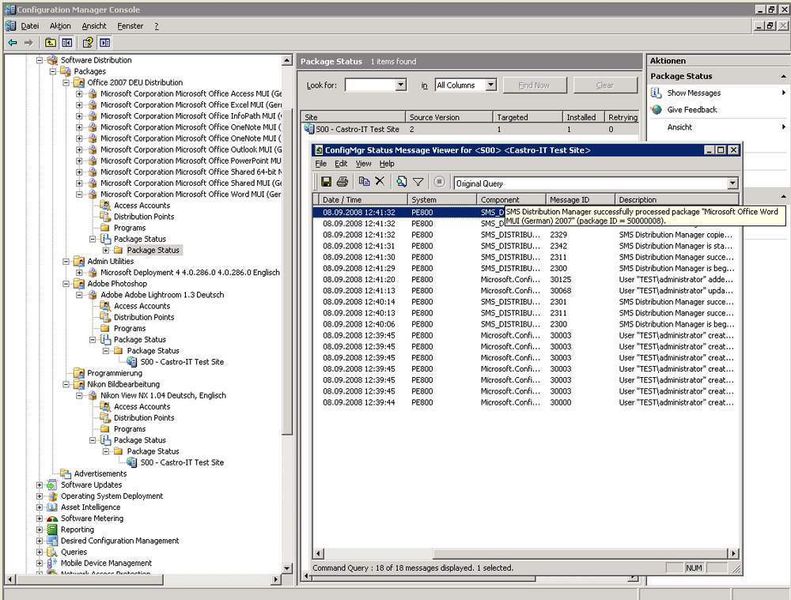The width and height of the screenshot is (791, 600).
Task: Click the Source Version column header
Action: click(449, 117)
